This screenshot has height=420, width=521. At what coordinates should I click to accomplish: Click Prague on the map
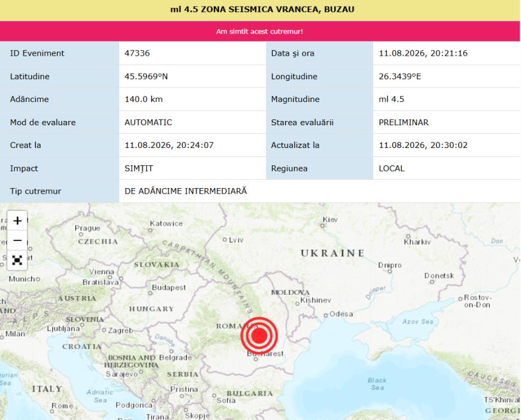coord(87,228)
